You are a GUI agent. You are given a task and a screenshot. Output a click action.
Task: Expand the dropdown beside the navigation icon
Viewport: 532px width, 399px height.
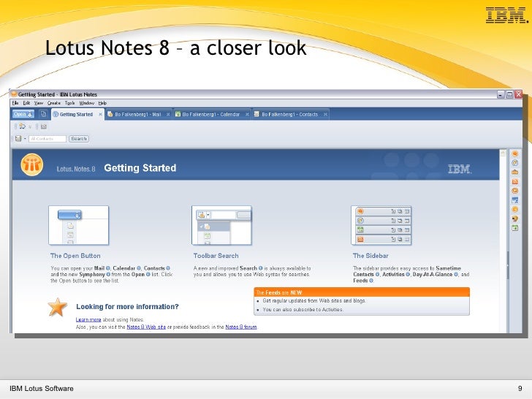(x=30, y=127)
